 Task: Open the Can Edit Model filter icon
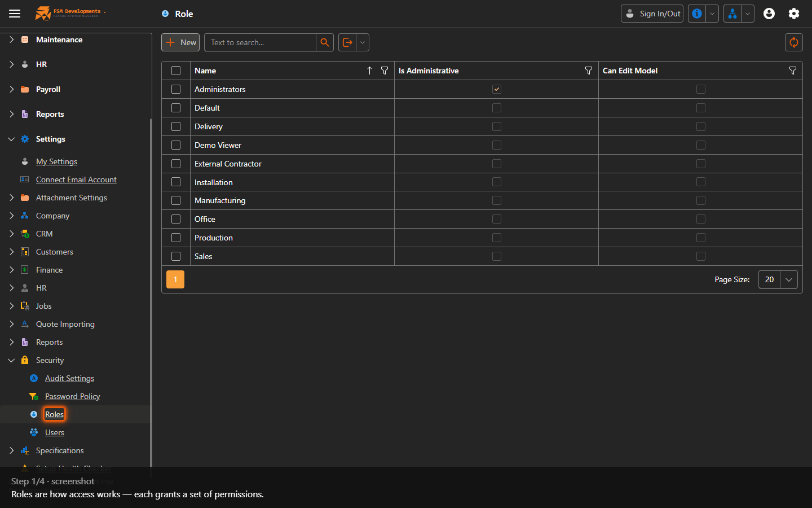point(793,71)
